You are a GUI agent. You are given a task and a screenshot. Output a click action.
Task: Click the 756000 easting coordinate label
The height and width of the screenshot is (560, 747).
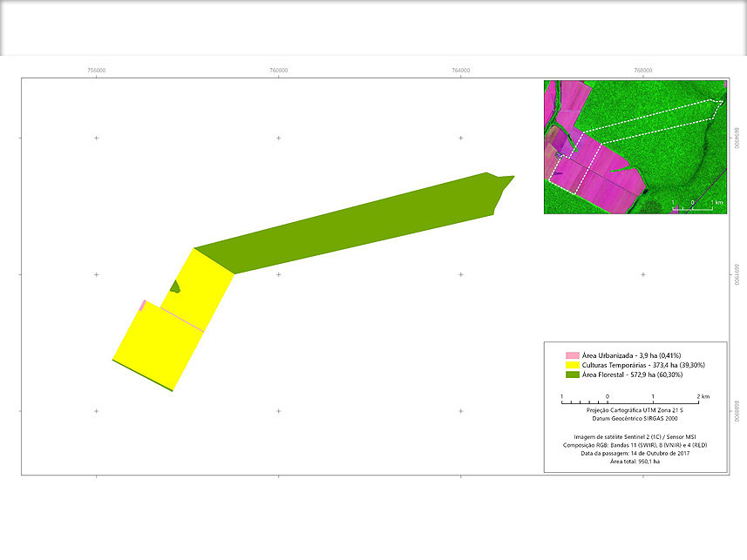(96, 71)
